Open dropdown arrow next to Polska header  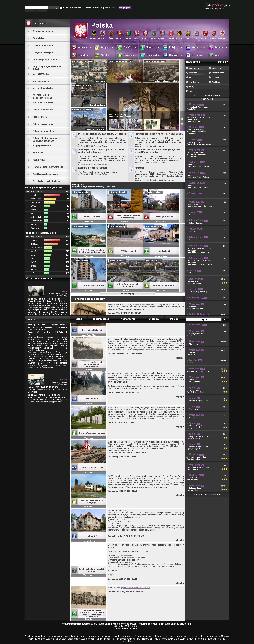tap(36, 23)
